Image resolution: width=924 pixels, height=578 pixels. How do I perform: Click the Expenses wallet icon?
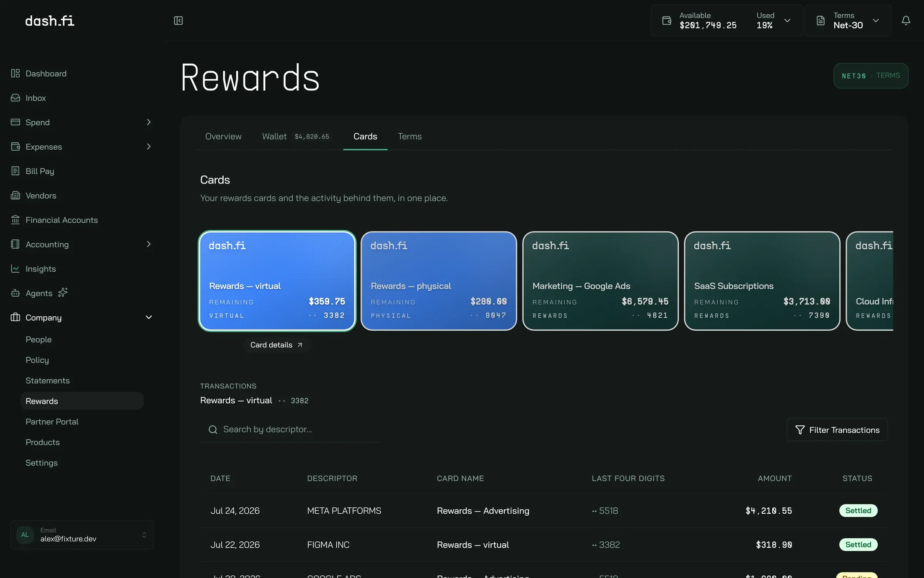click(15, 146)
